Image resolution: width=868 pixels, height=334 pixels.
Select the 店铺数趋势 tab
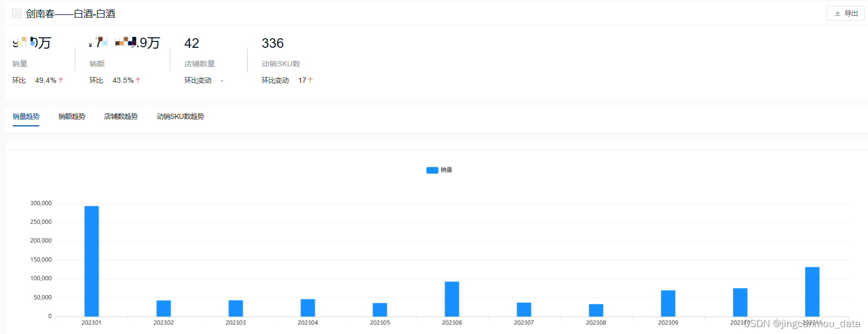[121, 116]
